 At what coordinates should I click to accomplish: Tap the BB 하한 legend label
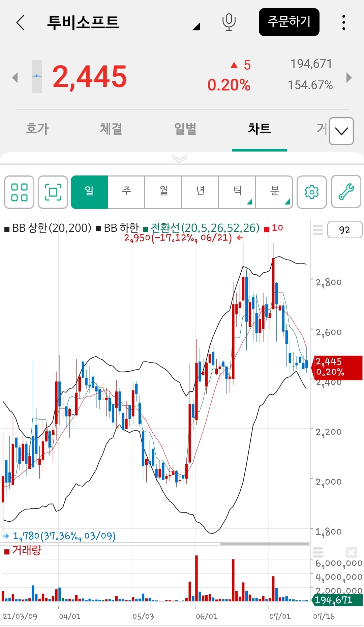[117, 228]
